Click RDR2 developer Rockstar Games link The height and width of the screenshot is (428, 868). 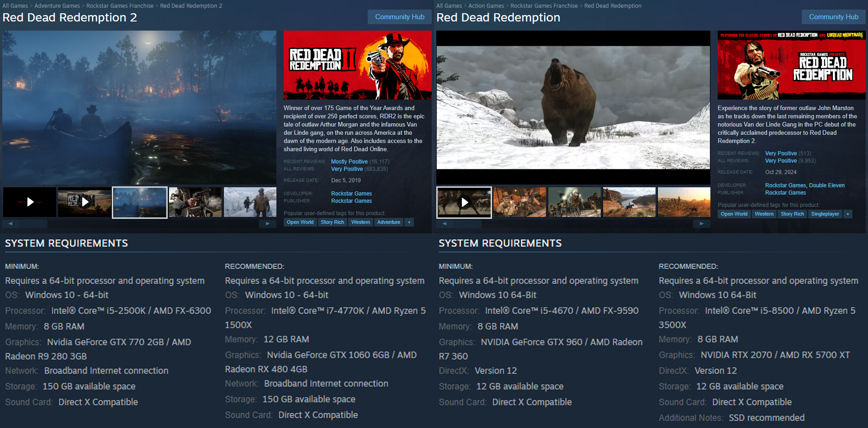351,194
